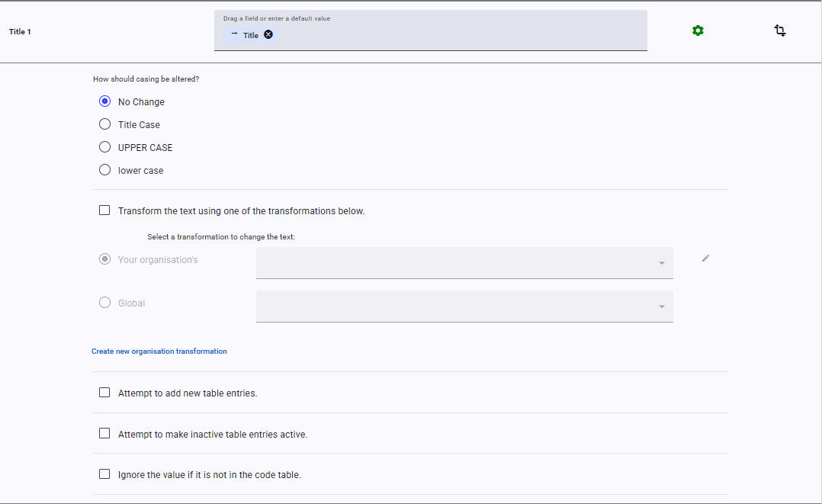Enable Transform the text using transformations checkbox

[x=105, y=210]
